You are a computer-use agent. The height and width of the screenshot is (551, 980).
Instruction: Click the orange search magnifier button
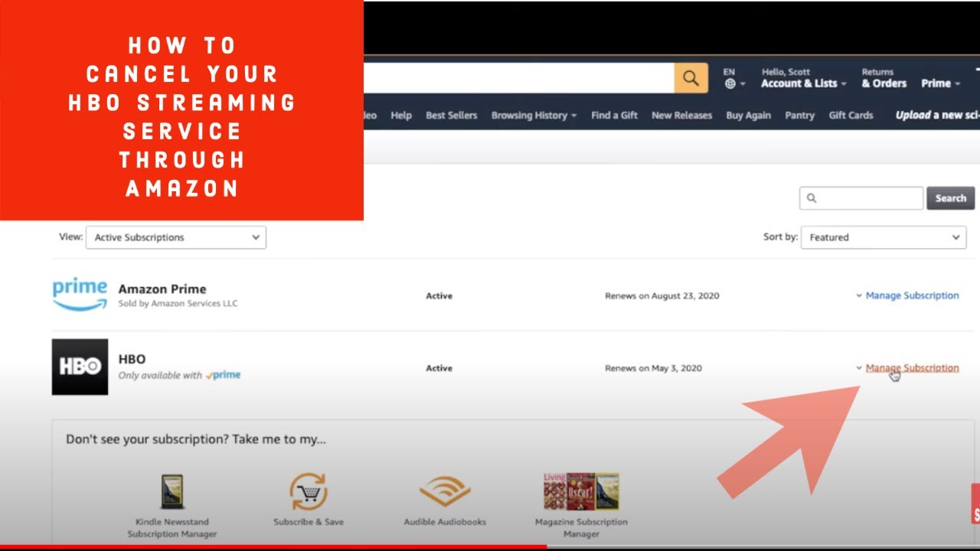[691, 78]
